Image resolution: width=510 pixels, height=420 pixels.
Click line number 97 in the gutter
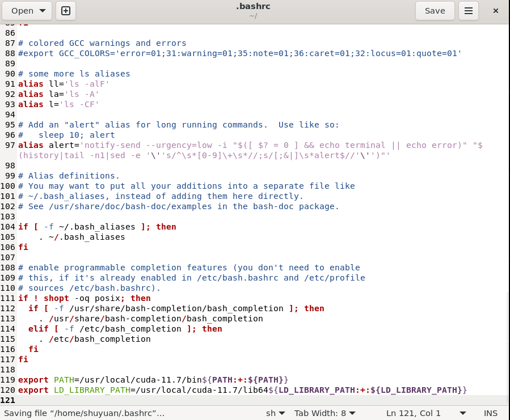pyautogui.click(x=10, y=145)
